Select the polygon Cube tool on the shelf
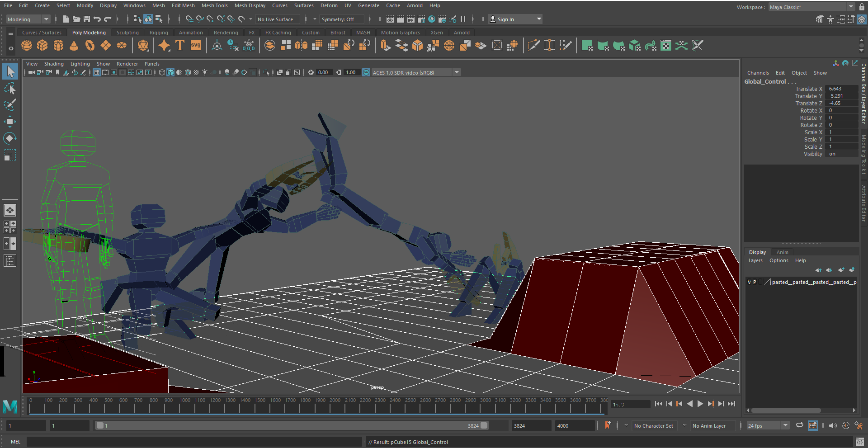Screen dimensions: 868x448 [x=42, y=45]
